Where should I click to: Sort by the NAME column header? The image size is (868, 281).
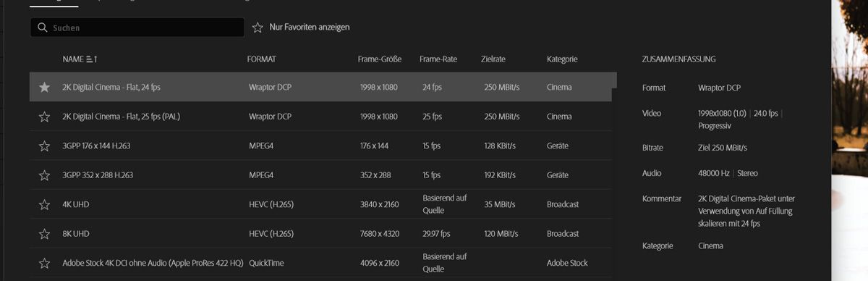click(73, 59)
